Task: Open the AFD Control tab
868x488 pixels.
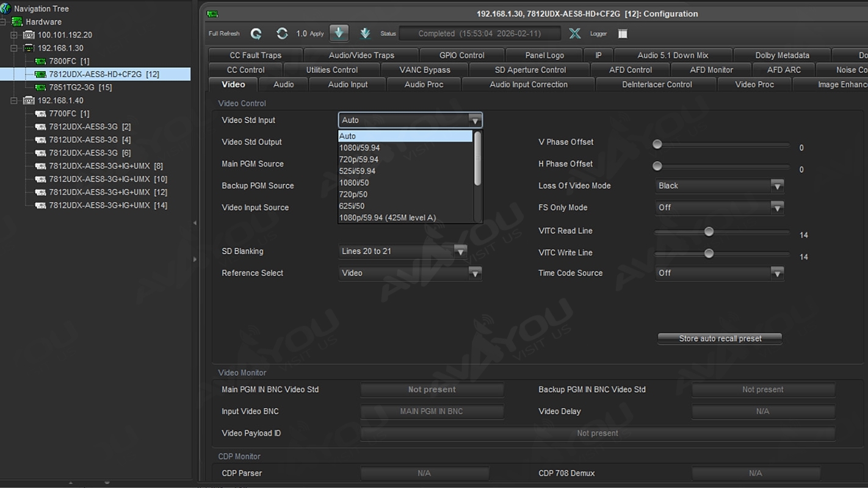Action: (x=630, y=70)
